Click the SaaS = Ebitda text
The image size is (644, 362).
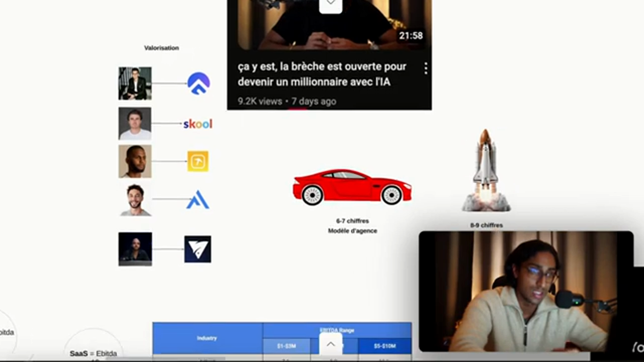pyautogui.click(x=93, y=353)
